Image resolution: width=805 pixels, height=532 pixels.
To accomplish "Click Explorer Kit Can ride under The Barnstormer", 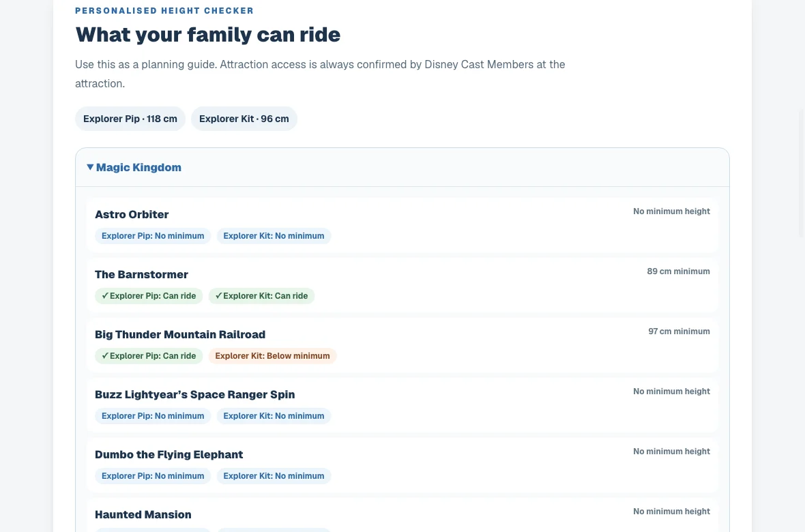I will (261, 296).
